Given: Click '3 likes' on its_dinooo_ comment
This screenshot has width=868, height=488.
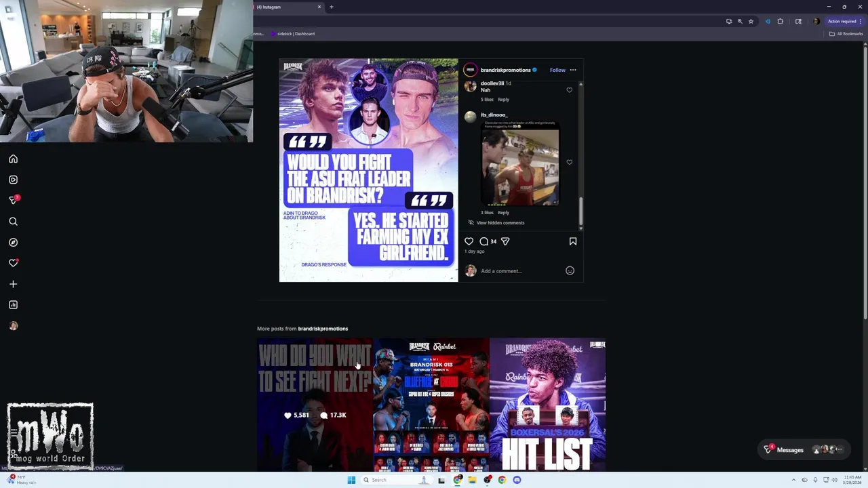Looking at the screenshot, I should click(x=487, y=213).
